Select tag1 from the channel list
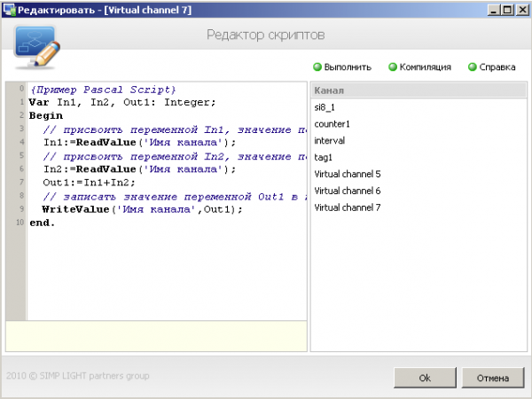 pos(324,157)
